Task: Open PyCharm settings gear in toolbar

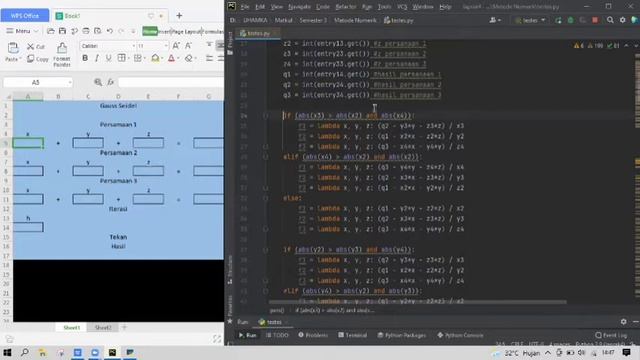Action: point(622,20)
